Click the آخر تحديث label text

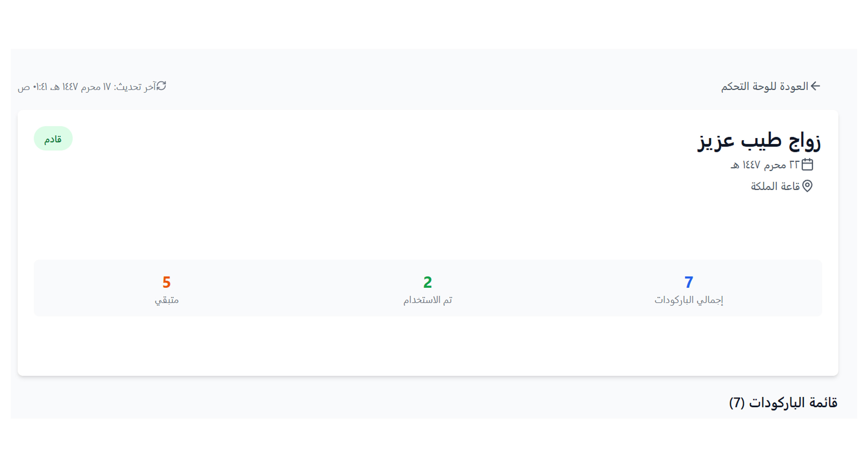tap(135, 87)
